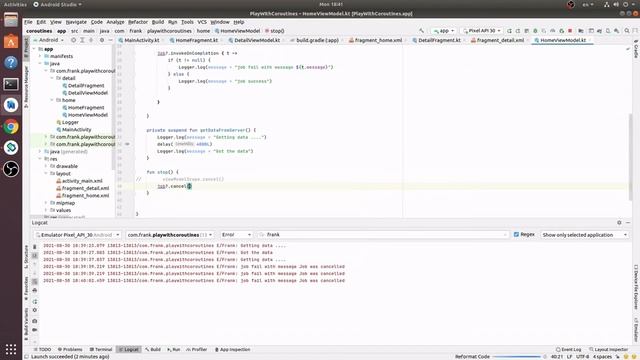Open Help icon in the dock
Viewport: 640px width, 360px height.
pyautogui.click(x=11, y=63)
